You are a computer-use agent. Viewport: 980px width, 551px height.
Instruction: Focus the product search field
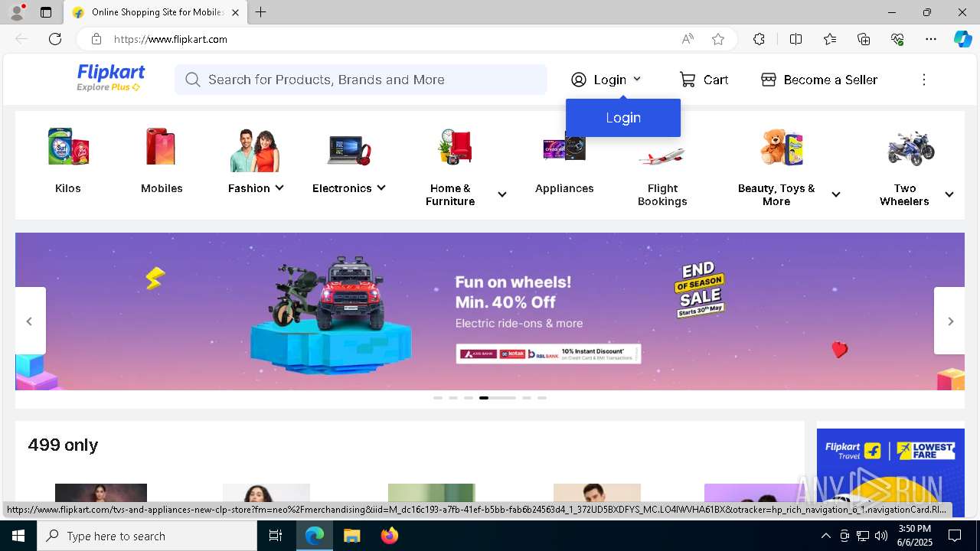click(361, 80)
